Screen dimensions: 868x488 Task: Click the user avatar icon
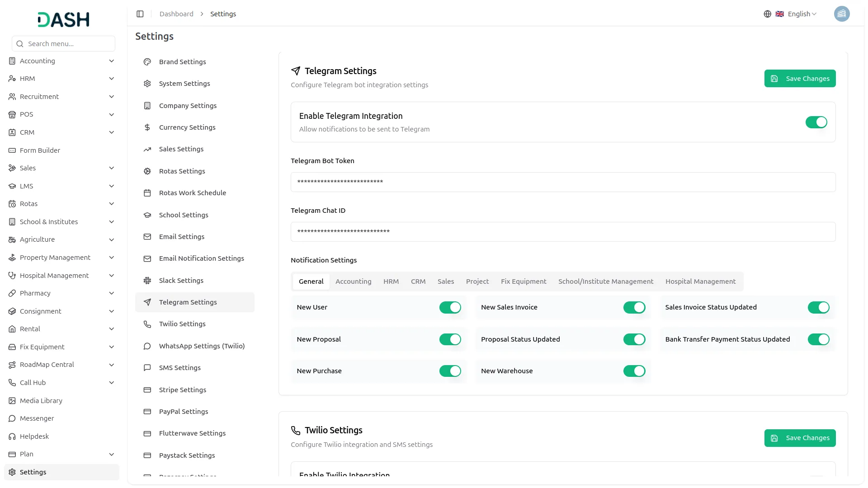pyautogui.click(x=841, y=14)
